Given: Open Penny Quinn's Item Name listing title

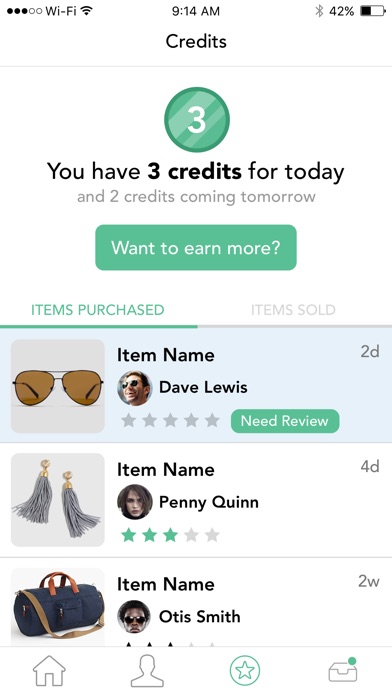Looking at the screenshot, I should pyautogui.click(x=166, y=470).
